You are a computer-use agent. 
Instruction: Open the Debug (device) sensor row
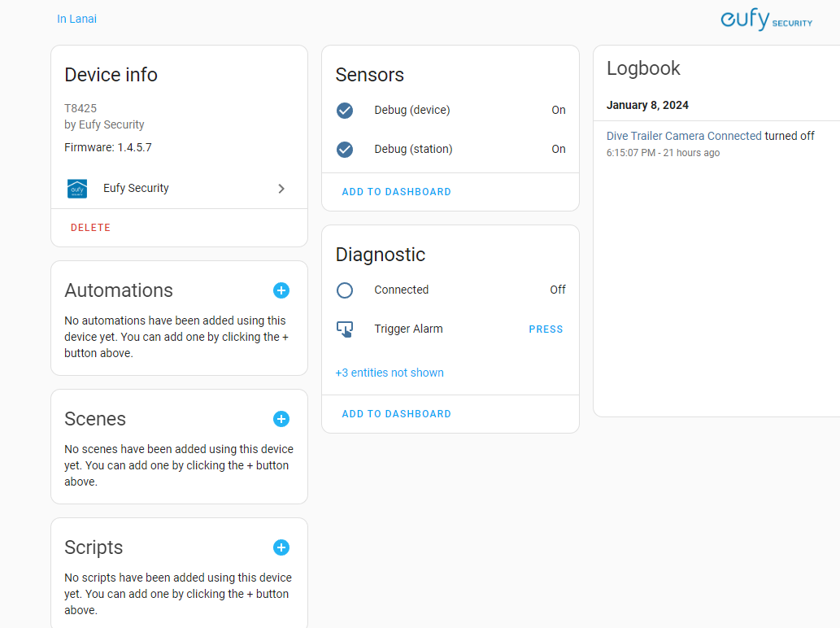(x=450, y=111)
